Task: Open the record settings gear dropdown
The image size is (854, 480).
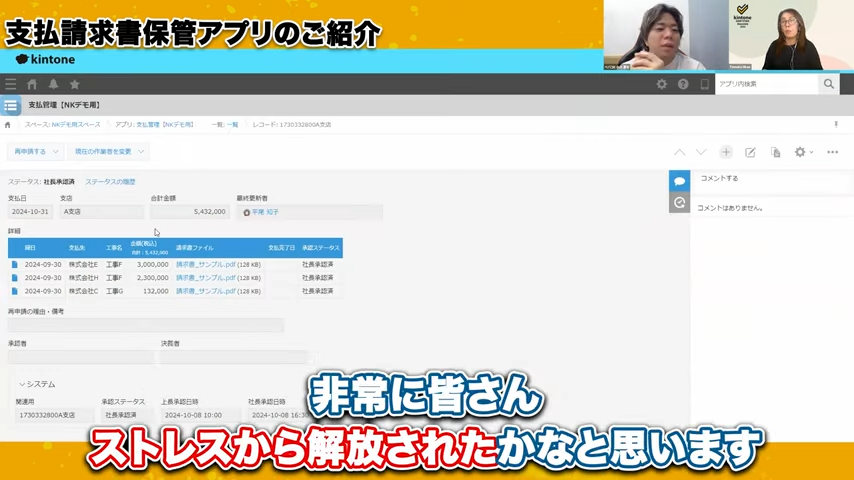Action: coord(803,153)
